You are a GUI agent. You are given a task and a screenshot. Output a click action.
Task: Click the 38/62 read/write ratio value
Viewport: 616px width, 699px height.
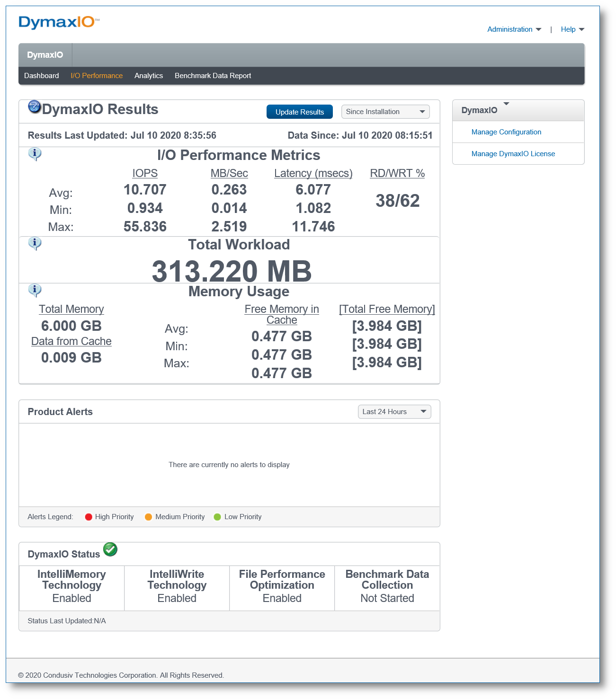tap(398, 201)
